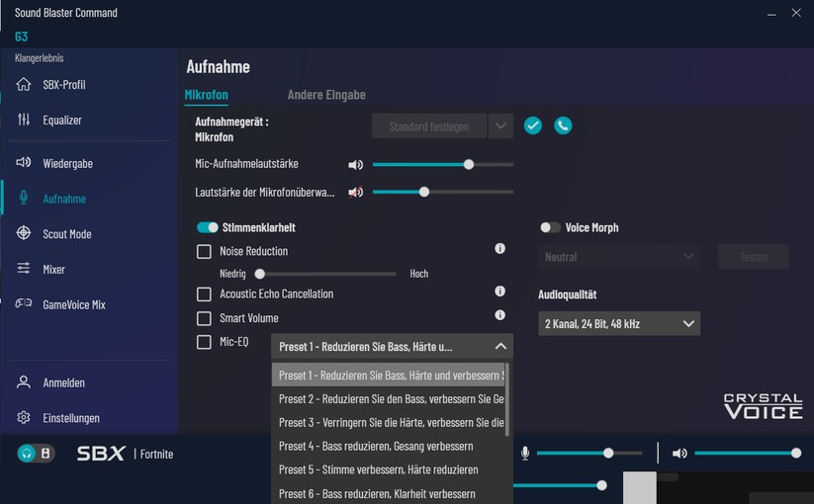
Task: Open the Audioqualität dropdown
Action: coord(618,323)
